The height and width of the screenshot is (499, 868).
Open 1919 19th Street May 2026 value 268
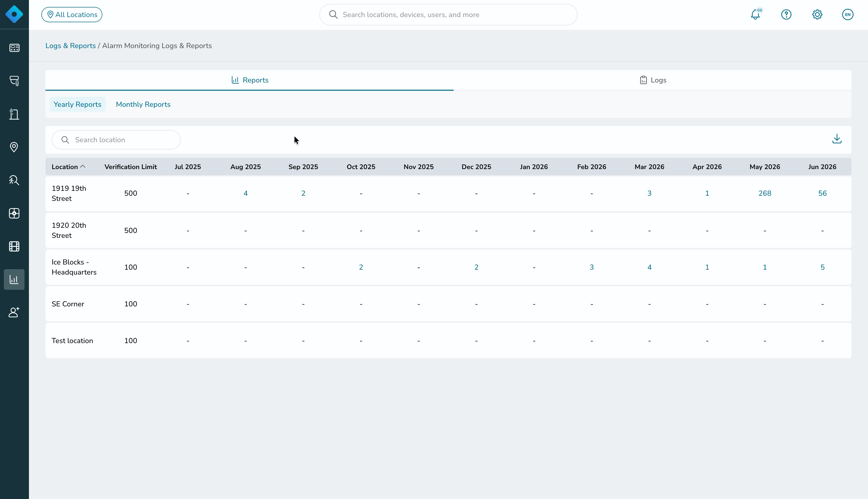coord(765,193)
